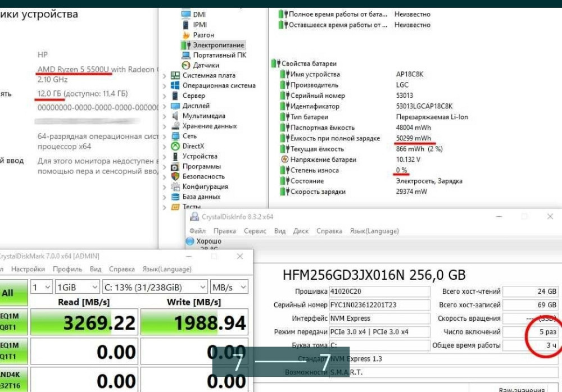Screen dimensions: 562x392
Task: Click the Портативный ПК laptop icon
Action: click(186, 55)
